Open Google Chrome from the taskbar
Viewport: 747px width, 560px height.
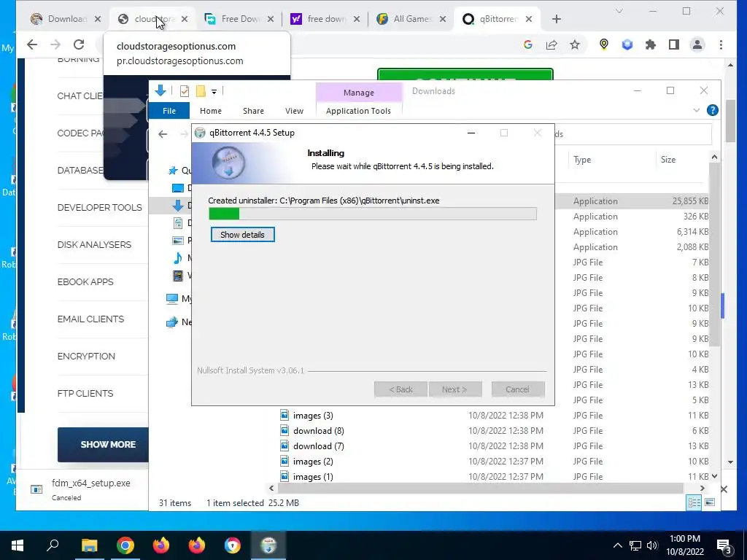125,545
